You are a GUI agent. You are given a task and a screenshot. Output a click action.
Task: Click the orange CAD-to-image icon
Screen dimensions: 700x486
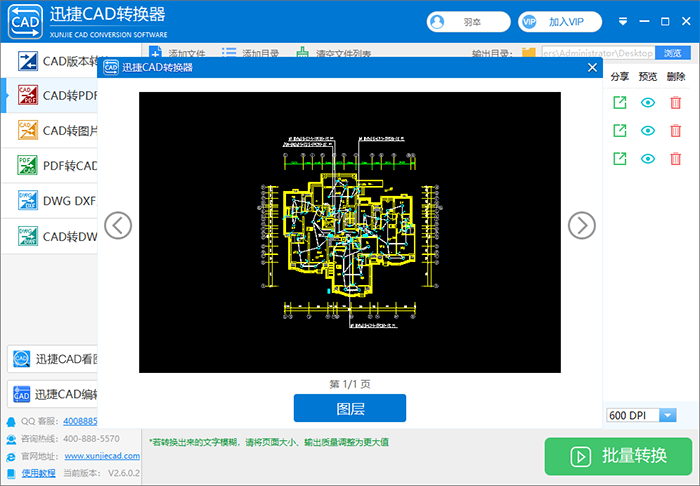point(28,130)
